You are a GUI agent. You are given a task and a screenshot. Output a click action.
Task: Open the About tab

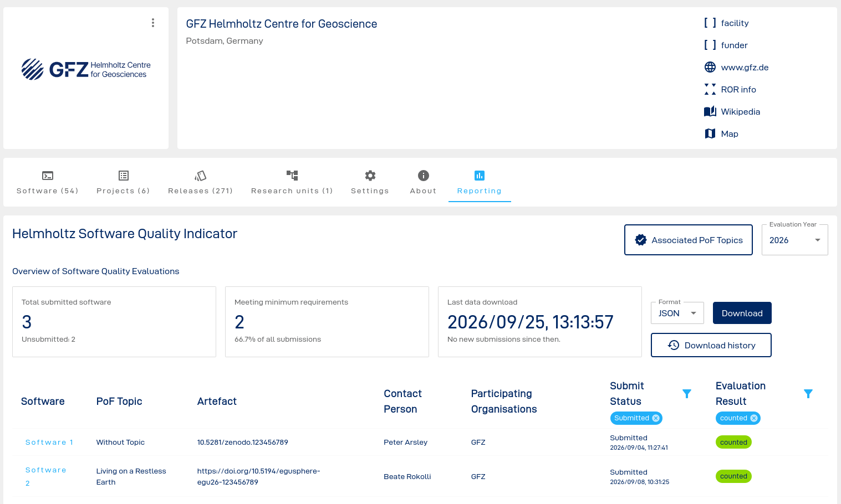point(424,183)
